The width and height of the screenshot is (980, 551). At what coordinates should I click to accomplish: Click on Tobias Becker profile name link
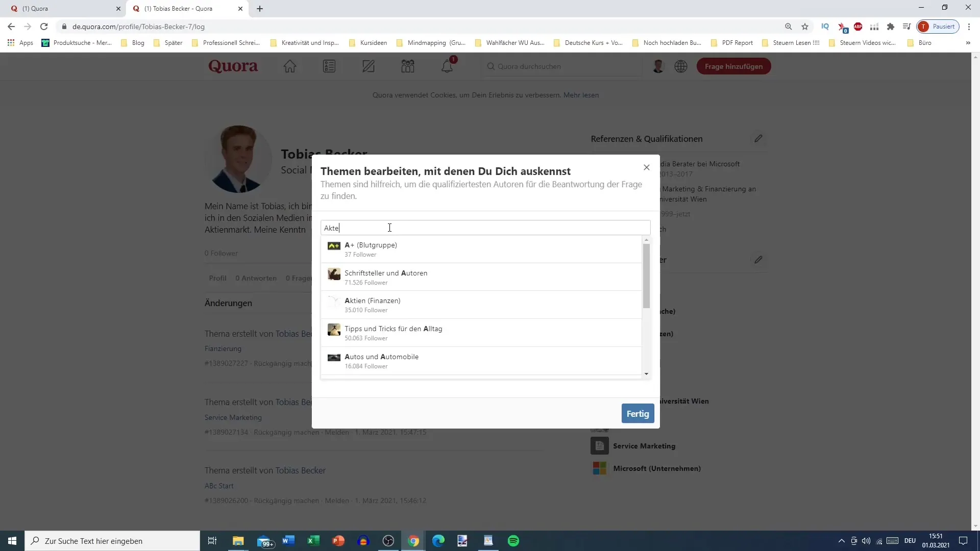click(324, 153)
